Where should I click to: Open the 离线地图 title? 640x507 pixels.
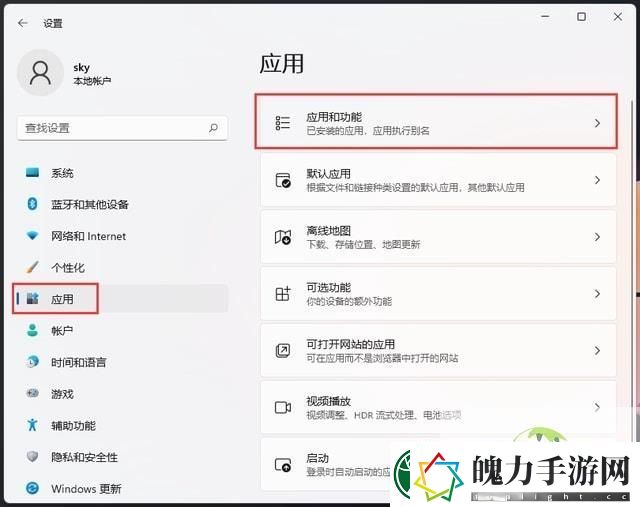pyautogui.click(x=329, y=231)
